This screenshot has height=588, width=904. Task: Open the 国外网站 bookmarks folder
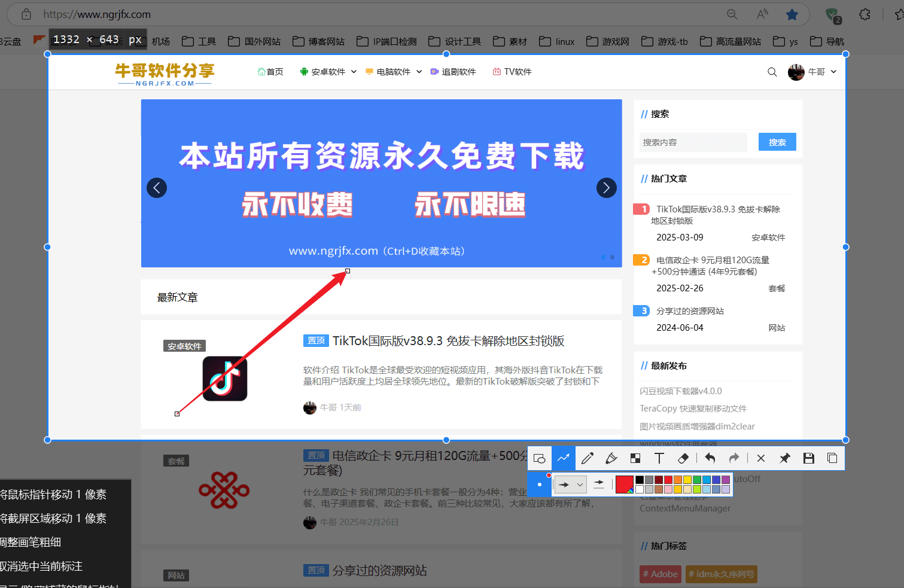[x=254, y=41]
